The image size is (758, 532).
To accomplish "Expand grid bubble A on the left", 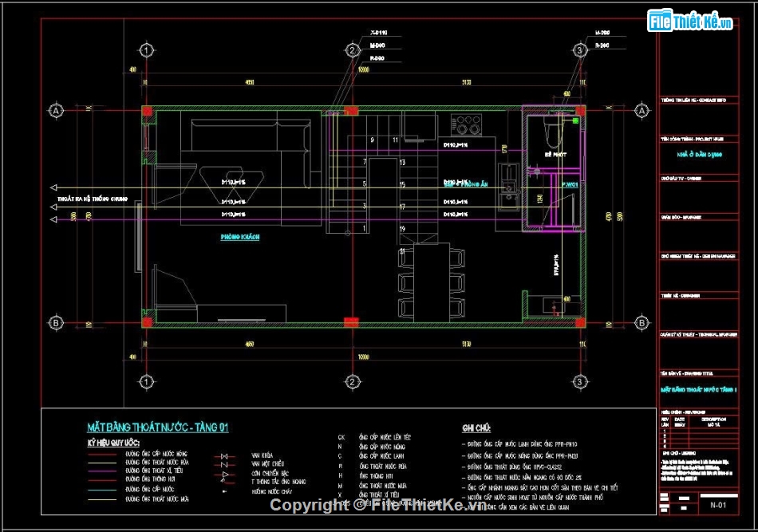I will (x=56, y=109).
